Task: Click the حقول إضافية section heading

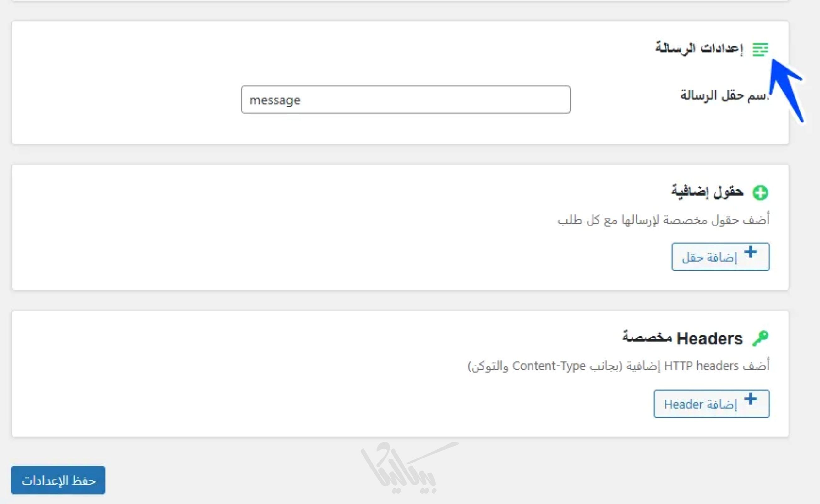Action: pyautogui.click(x=707, y=192)
